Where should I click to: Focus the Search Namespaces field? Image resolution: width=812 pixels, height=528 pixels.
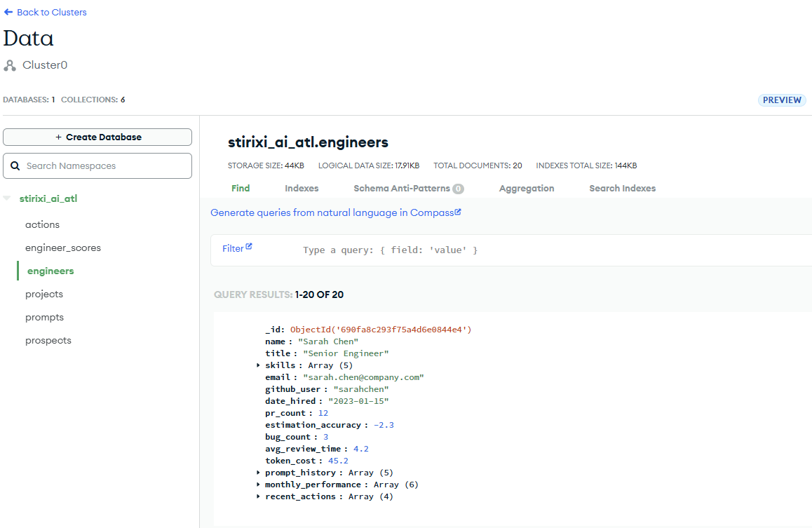pos(97,165)
